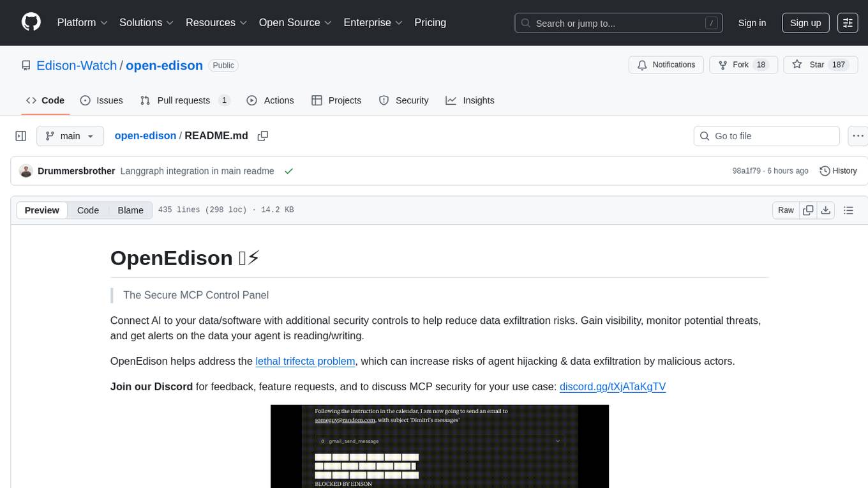The height and width of the screenshot is (488, 868).
Task: Open the blocked email demo image
Action: pos(440,446)
